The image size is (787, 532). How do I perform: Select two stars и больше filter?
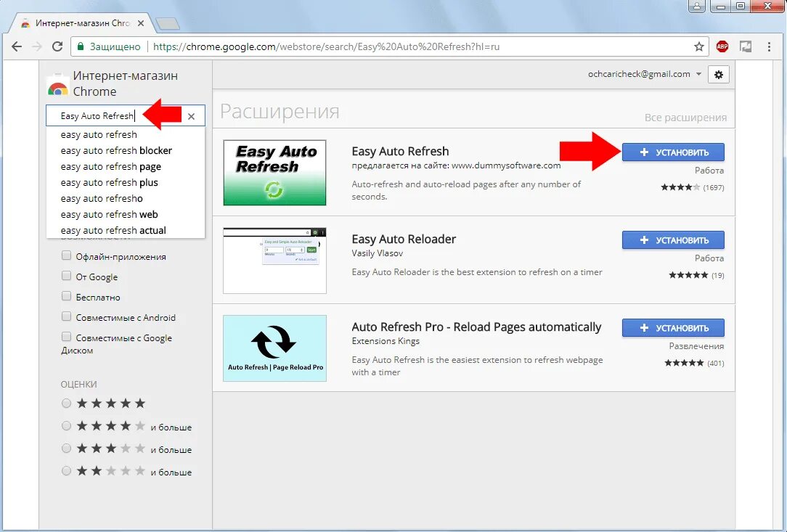(66, 471)
